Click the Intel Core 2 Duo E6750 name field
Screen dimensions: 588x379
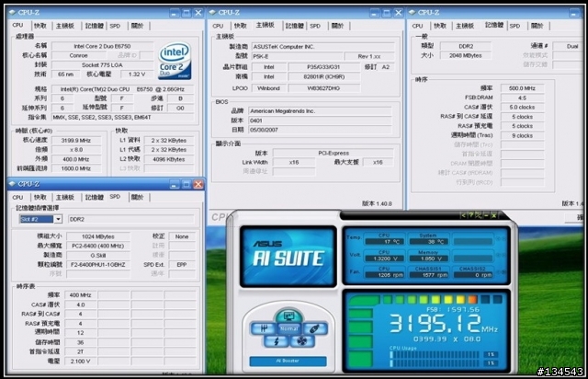tap(102, 46)
